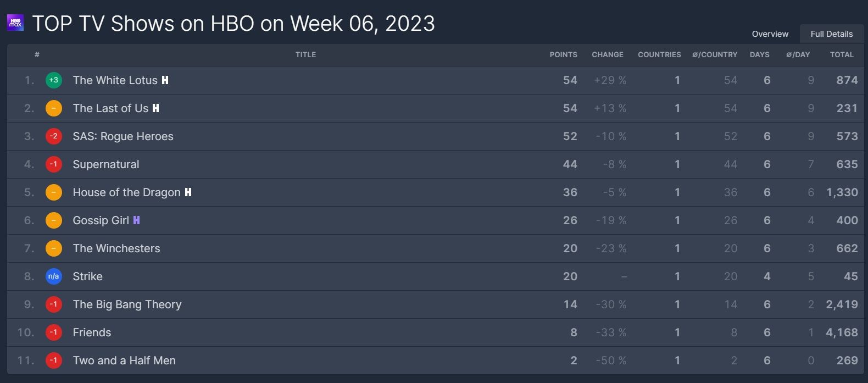
Task: Open the Two and a Half Men link
Action: [x=124, y=360]
